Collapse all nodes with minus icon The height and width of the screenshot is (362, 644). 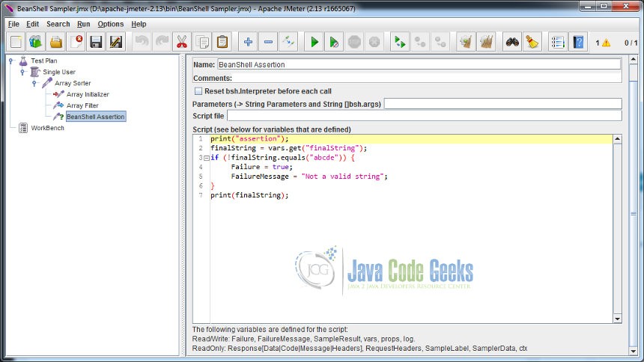click(268, 42)
